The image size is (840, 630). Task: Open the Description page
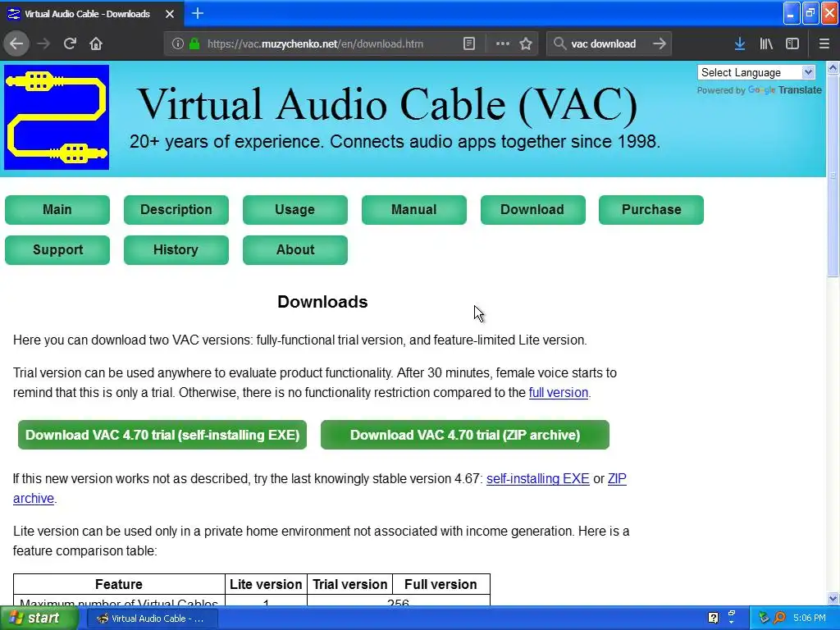click(176, 209)
